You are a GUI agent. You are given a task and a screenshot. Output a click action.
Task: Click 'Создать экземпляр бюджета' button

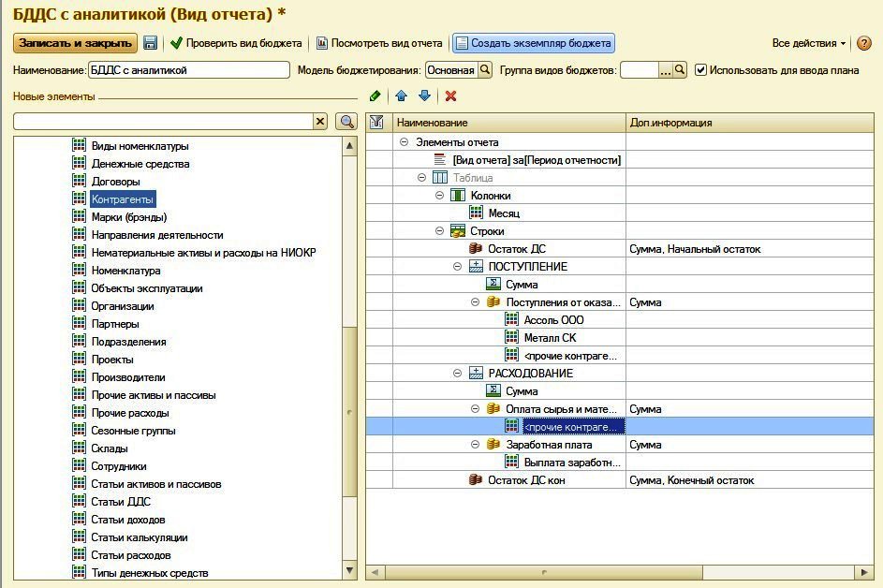click(533, 43)
